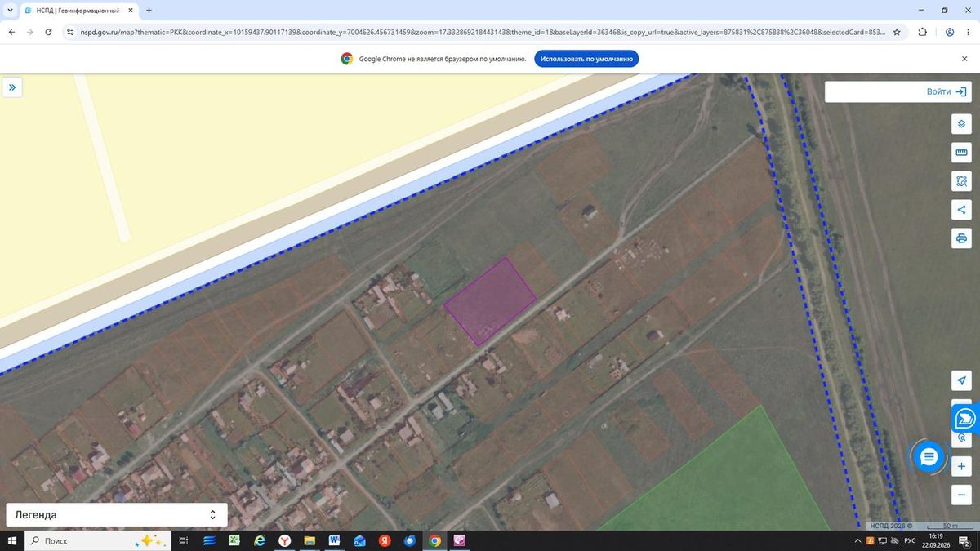Open Yandex Browser from taskbar
The image size is (980, 551).
[284, 540]
